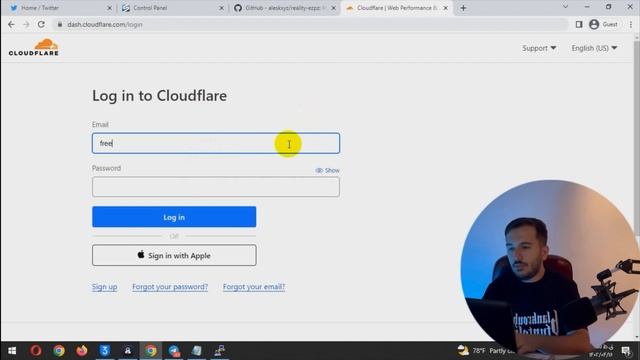
Task: Close the Home / Twitter tab
Action: 109,8
